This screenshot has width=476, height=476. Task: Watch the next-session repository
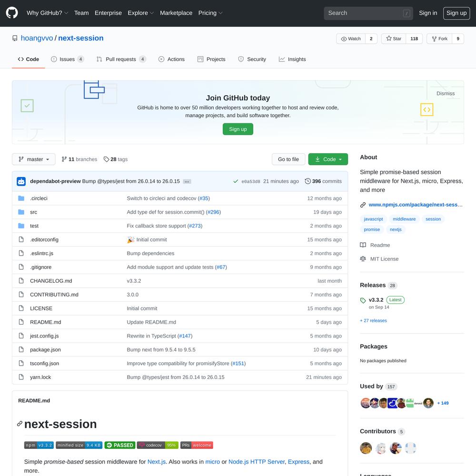351,39
